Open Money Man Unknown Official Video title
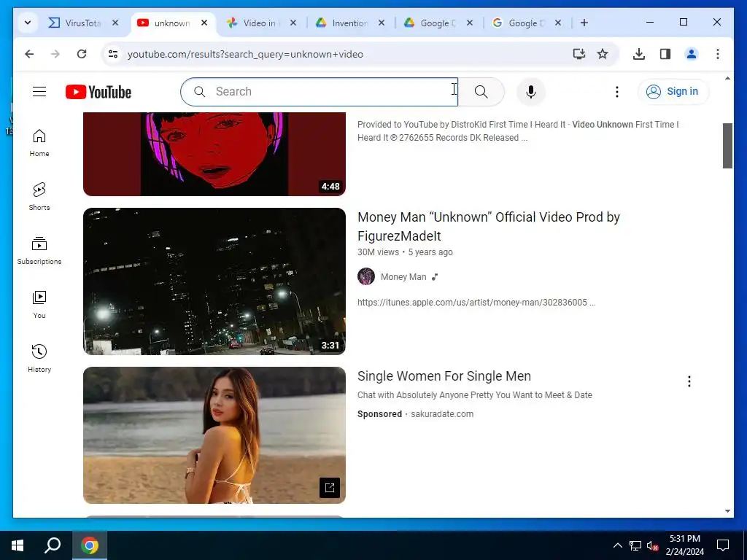 point(488,226)
